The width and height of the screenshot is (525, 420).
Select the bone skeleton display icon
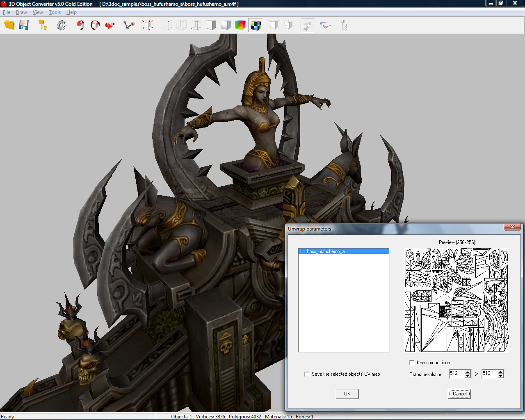pyautogui.click(x=129, y=25)
